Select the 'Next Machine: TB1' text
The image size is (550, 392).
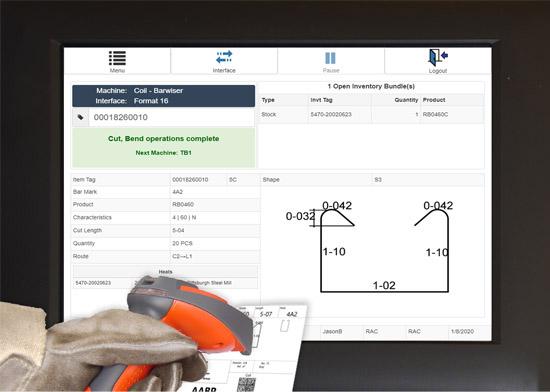(163, 153)
